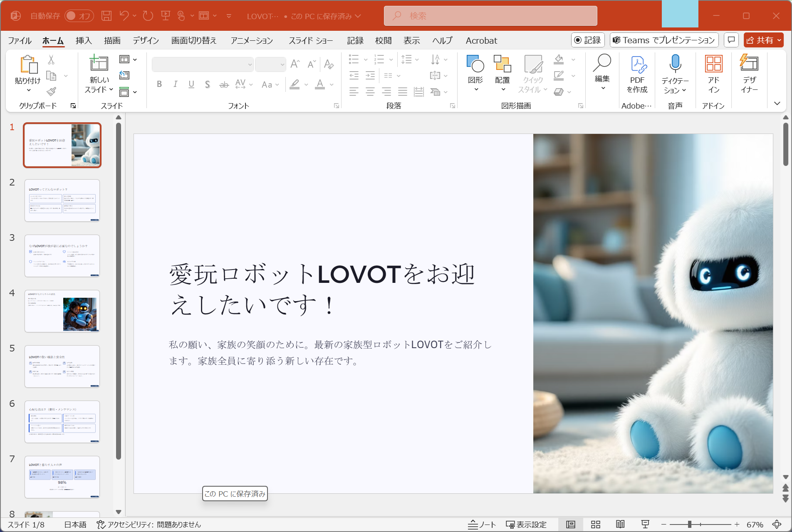792x532 pixels.
Task: Align text left
Action: [x=354, y=92]
